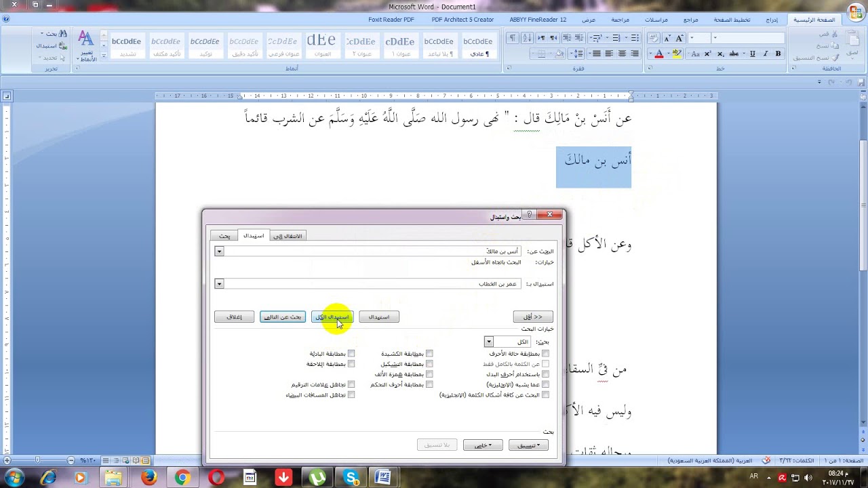
Task: Apply the red font color
Action: coord(658,54)
